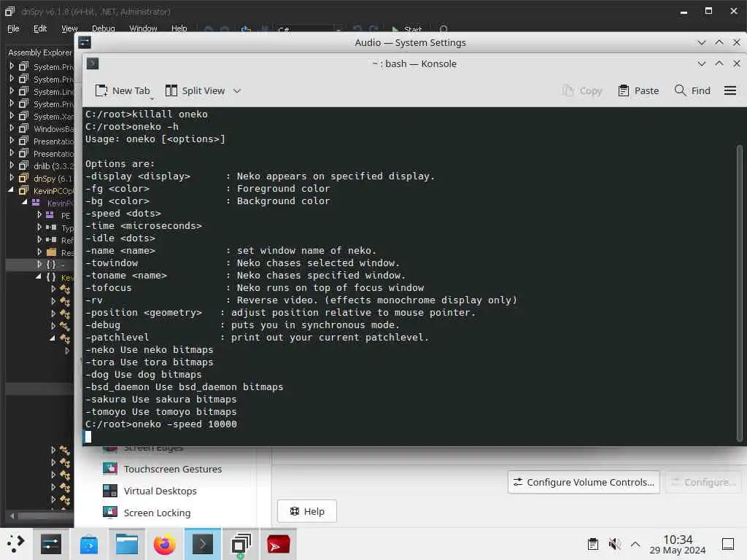Click the Konsole window icon in title bar
This screenshot has width=747, height=560.
tap(93, 64)
